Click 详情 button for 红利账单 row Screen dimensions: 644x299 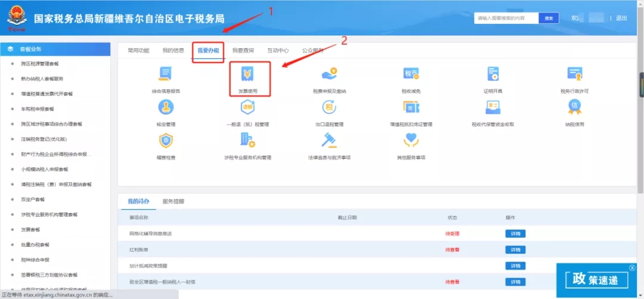click(515, 250)
